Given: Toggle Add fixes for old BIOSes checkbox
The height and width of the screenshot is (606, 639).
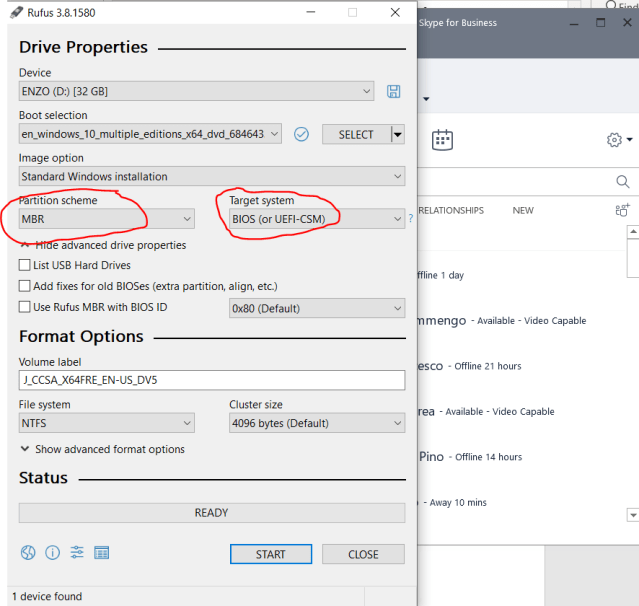Looking at the screenshot, I should coord(25,287).
